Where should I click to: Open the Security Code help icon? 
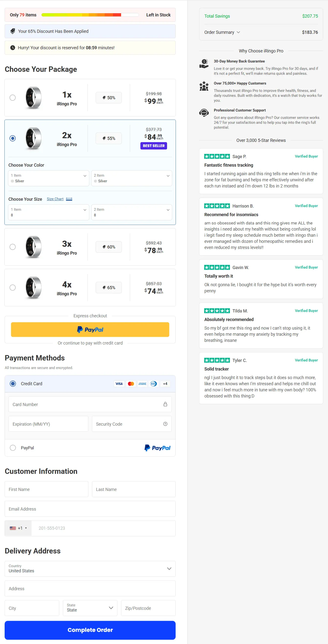pos(165,424)
